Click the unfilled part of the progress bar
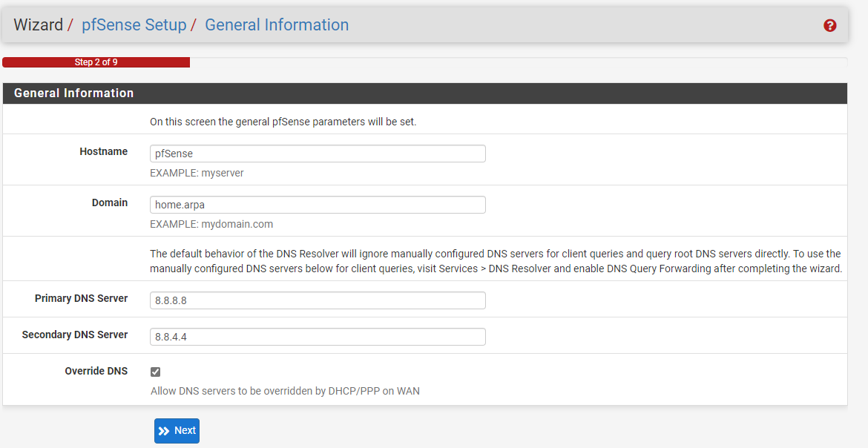 (518, 62)
